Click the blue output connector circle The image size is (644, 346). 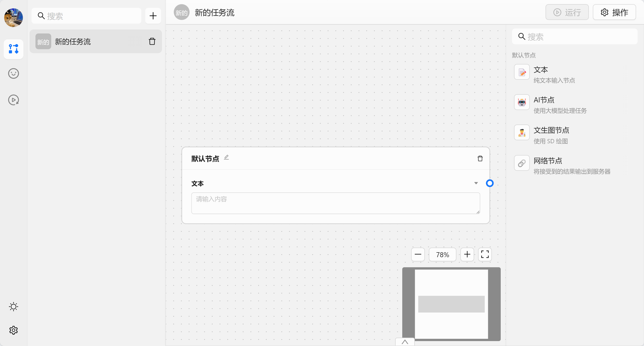coord(489,183)
